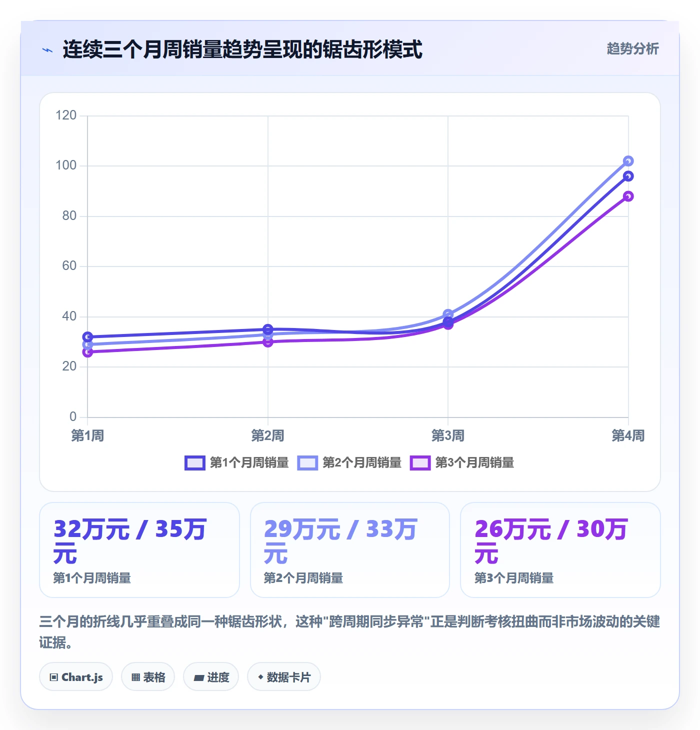Click the 第1个月周销量 caption in the first card
The width and height of the screenshot is (700, 730).
click(92, 578)
